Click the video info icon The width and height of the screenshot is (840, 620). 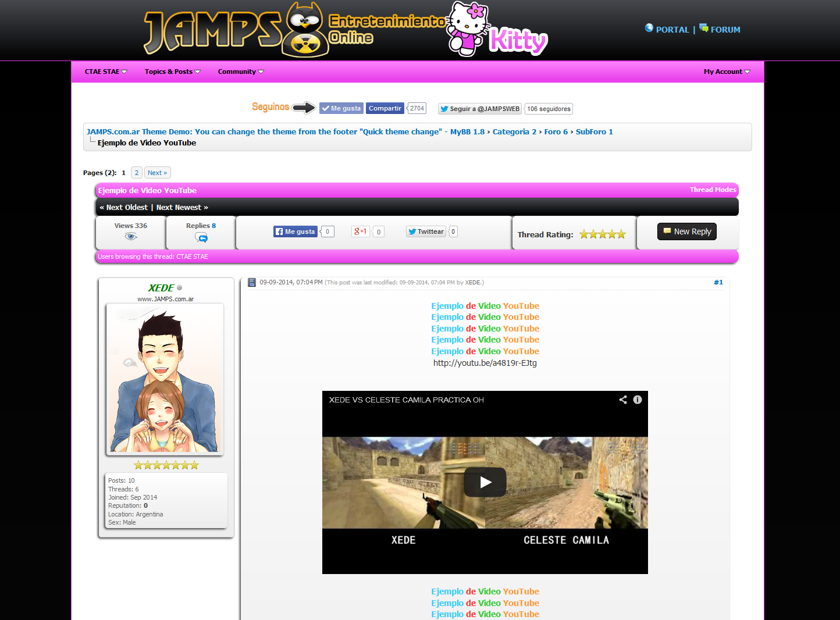coord(638,400)
